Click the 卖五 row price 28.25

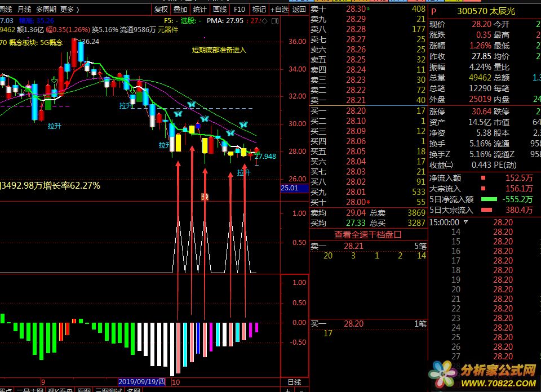tap(356, 60)
